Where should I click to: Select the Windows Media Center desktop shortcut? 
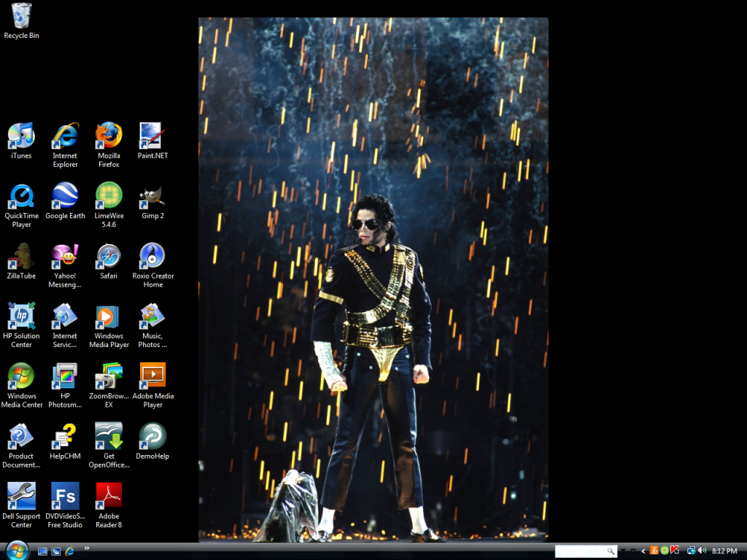coord(21,385)
